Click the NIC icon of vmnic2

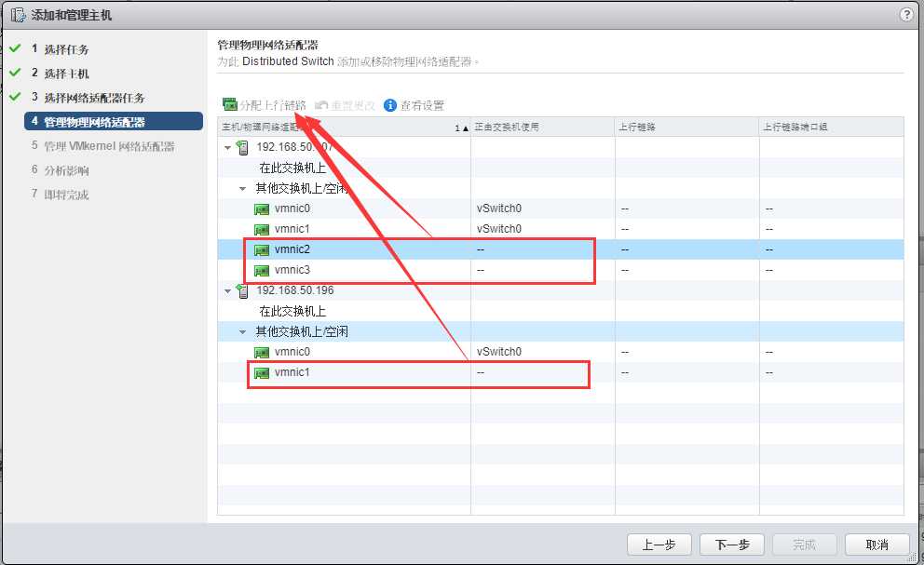[x=261, y=250]
